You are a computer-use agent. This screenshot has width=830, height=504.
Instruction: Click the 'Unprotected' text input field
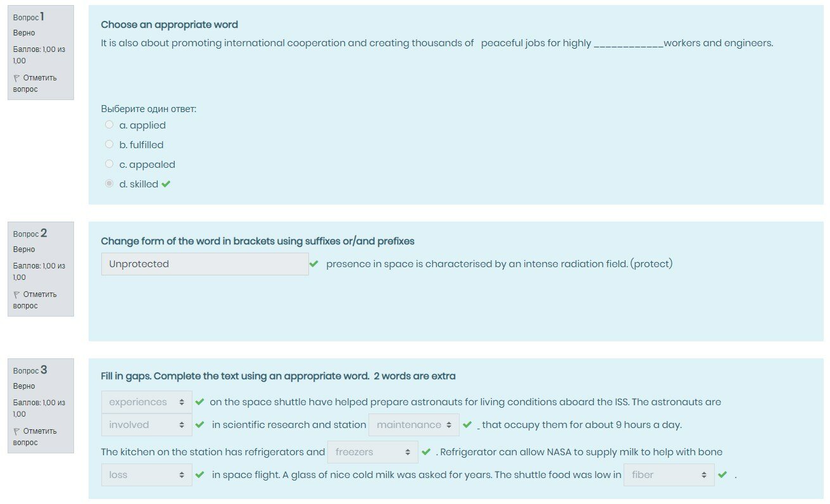(x=204, y=264)
